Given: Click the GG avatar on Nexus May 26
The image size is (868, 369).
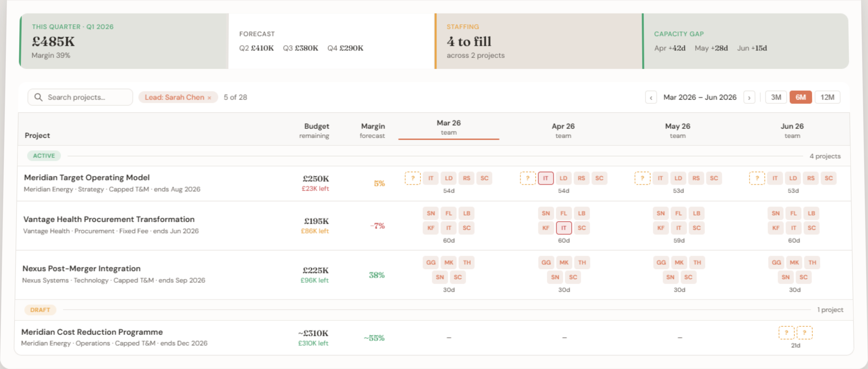Looking at the screenshot, I should [x=661, y=262].
